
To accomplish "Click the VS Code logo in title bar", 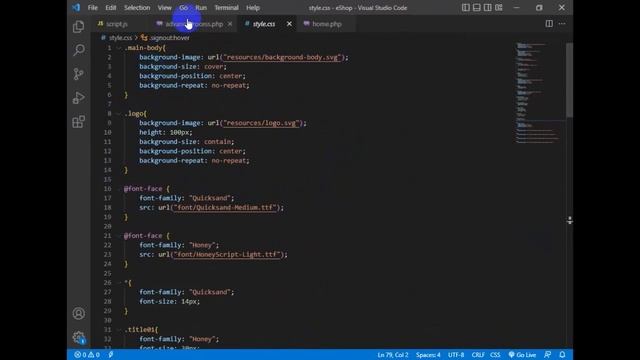I will [x=76, y=7].
